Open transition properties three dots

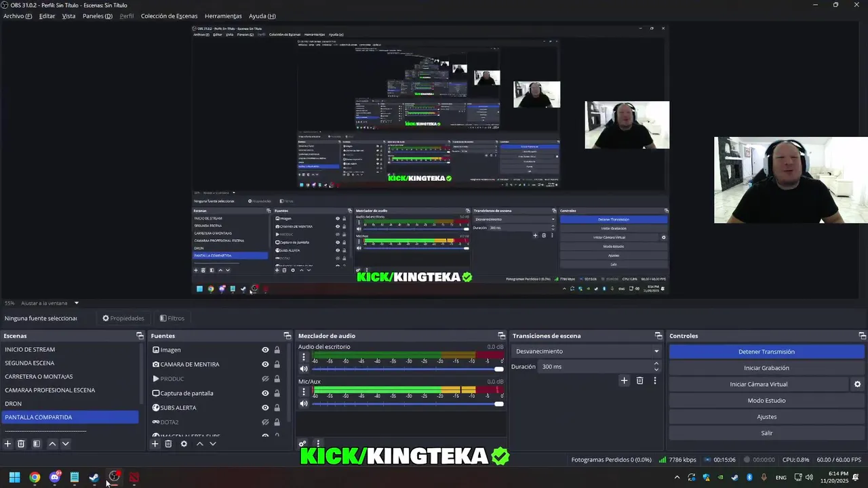(654, 380)
